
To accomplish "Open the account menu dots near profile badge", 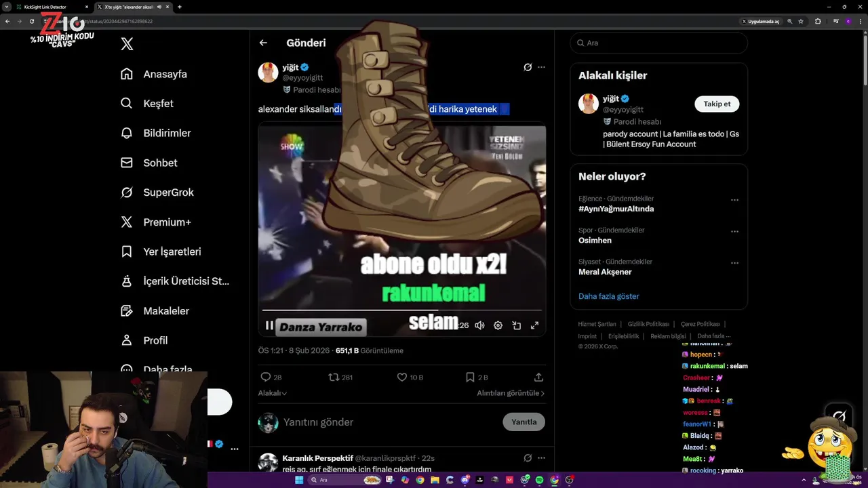I will (235, 449).
